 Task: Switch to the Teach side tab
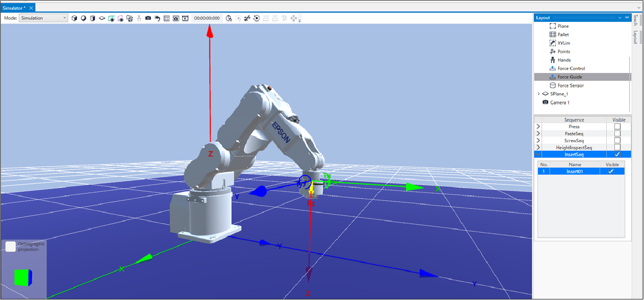(635, 20)
